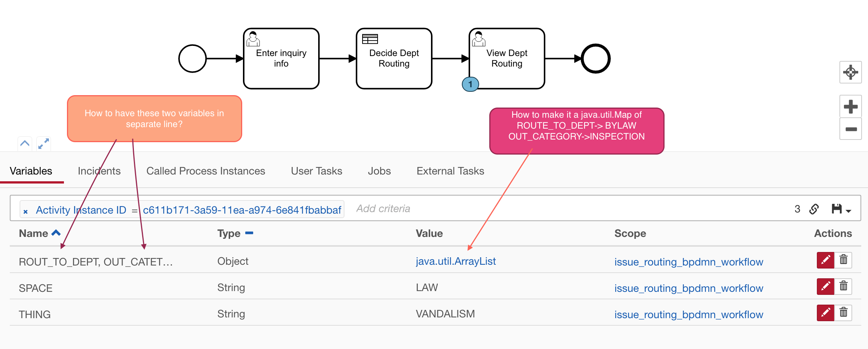This screenshot has width=868, height=349.
Task: Zoom in on the BPMN diagram
Action: click(851, 106)
